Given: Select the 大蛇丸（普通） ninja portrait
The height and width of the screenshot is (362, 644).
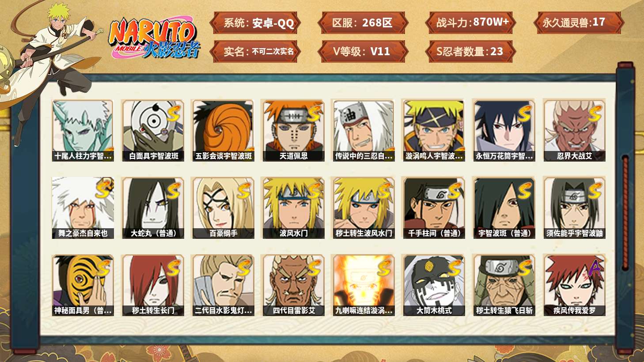Looking at the screenshot, I should click(x=153, y=207).
